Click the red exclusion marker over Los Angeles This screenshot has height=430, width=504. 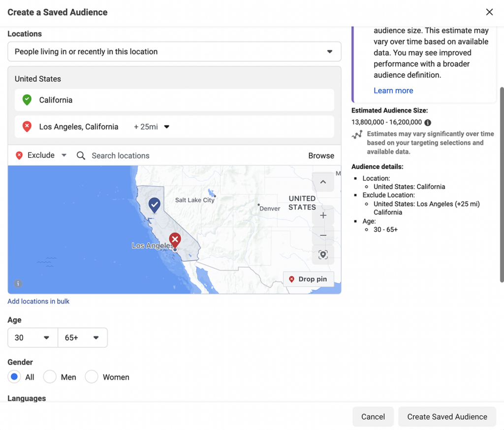pyautogui.click(x=175, y=239)
